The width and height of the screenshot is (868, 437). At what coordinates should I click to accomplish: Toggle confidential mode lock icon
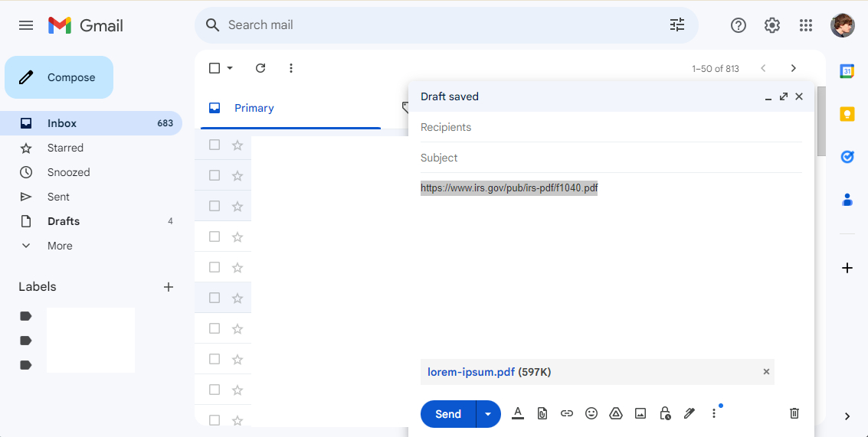[x=665, y=413]
